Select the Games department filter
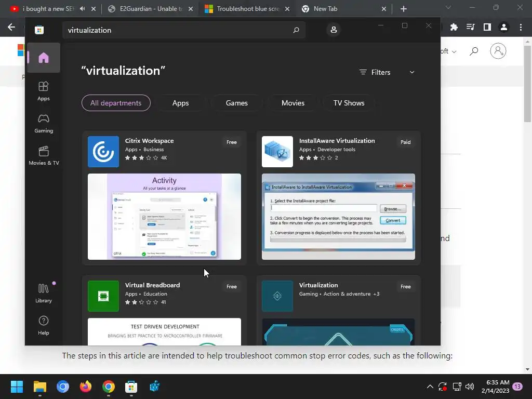Image resolution: width=532 pixels, height=399 pixels. [236, 103]
